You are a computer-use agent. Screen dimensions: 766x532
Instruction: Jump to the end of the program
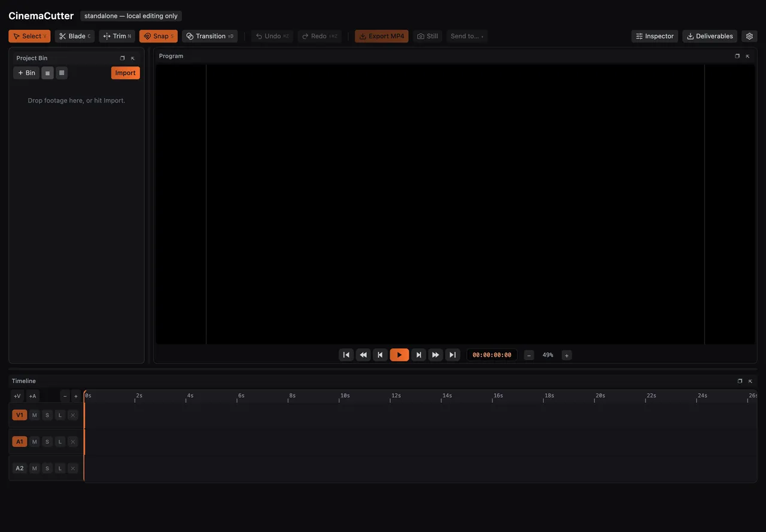[452, 355]
